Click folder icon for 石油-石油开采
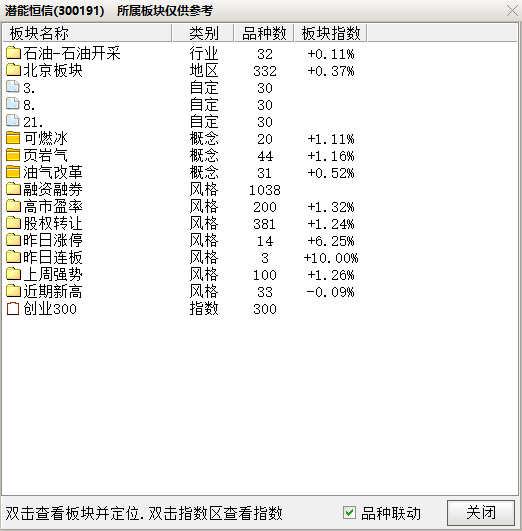 (x=13, y=53)
